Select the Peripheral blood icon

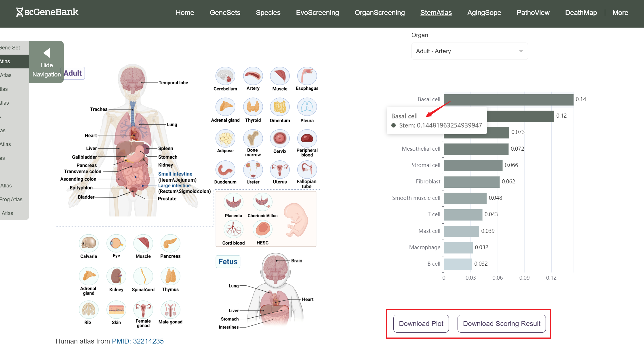307,138
